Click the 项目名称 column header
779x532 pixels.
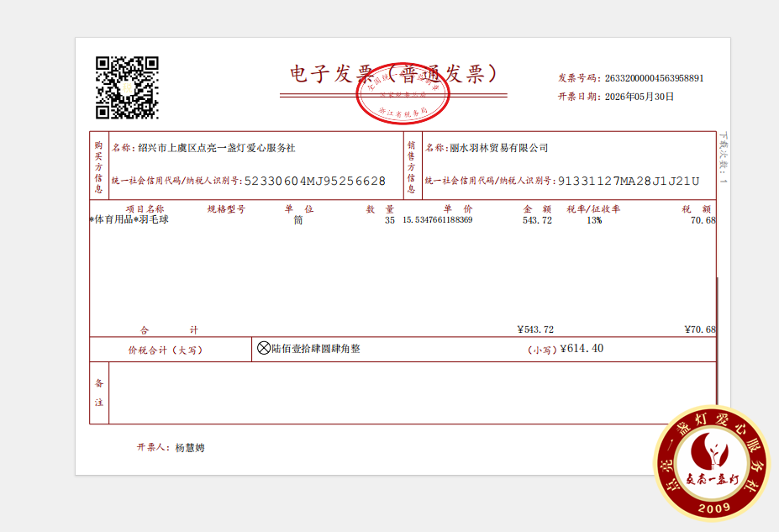pos(145,209)
